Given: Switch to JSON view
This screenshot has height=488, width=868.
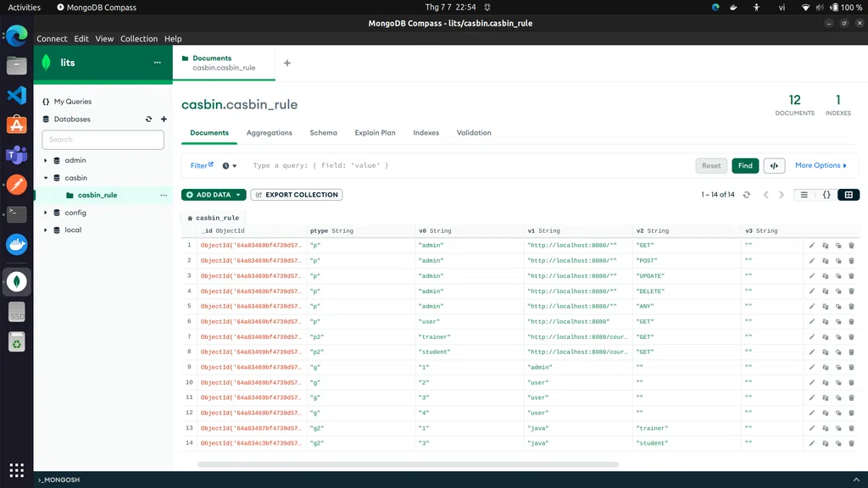Looking at the screenshot, I should [826, 195].
